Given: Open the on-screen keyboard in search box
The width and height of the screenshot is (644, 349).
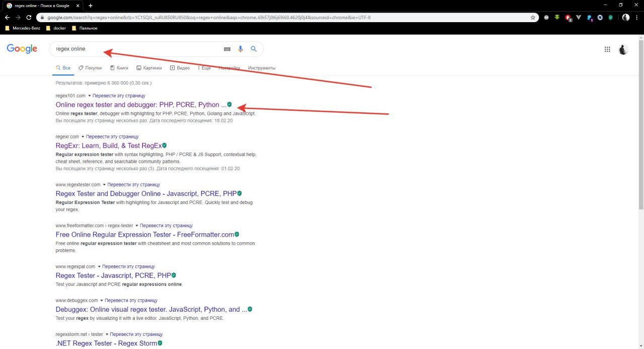Looking at the screenshot, I should [x=227, y=49].
